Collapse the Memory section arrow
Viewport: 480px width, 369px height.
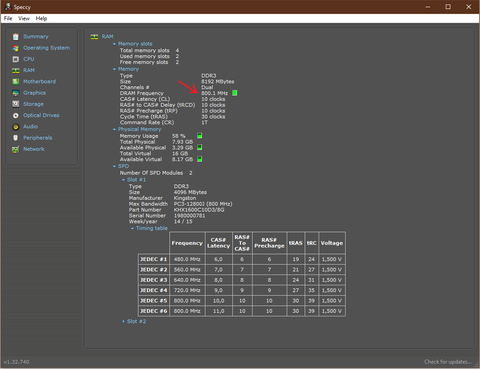tap(114, 69)
